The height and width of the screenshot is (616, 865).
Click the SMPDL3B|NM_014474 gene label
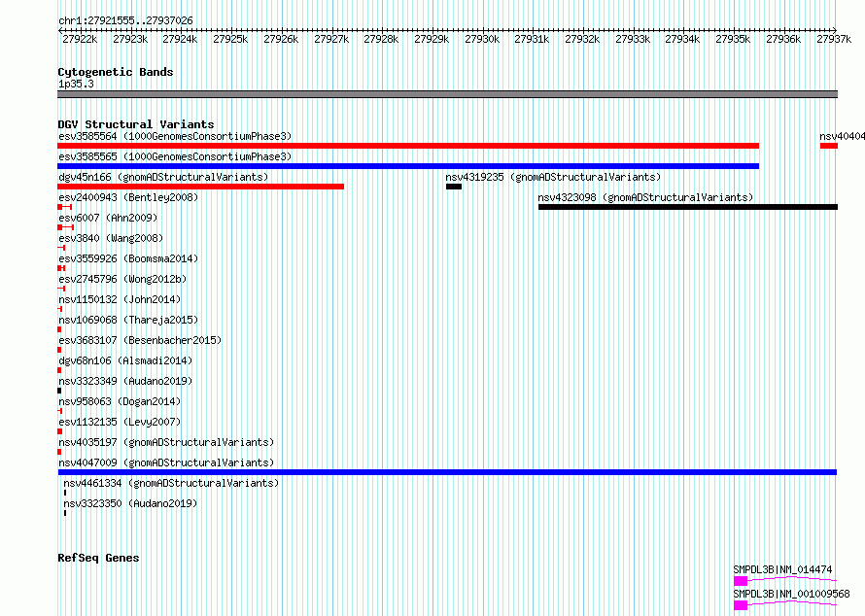(782, 569)
